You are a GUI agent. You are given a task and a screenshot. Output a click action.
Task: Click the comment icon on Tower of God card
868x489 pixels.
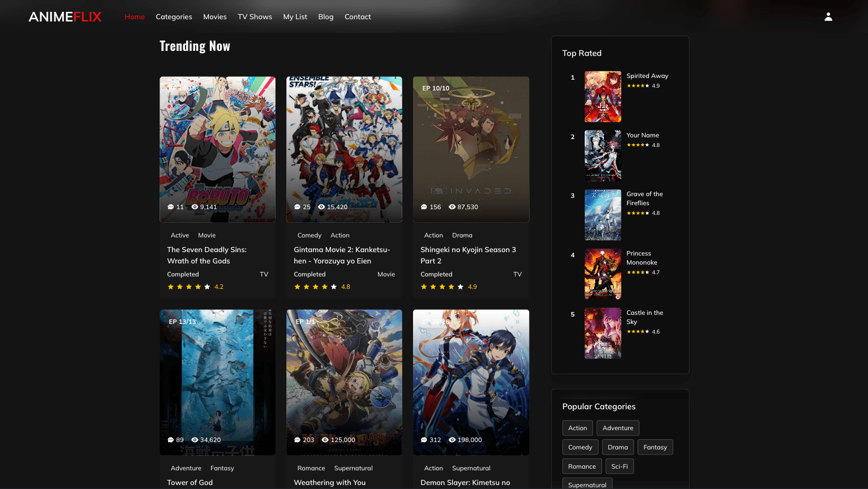[x=170, y=440]
